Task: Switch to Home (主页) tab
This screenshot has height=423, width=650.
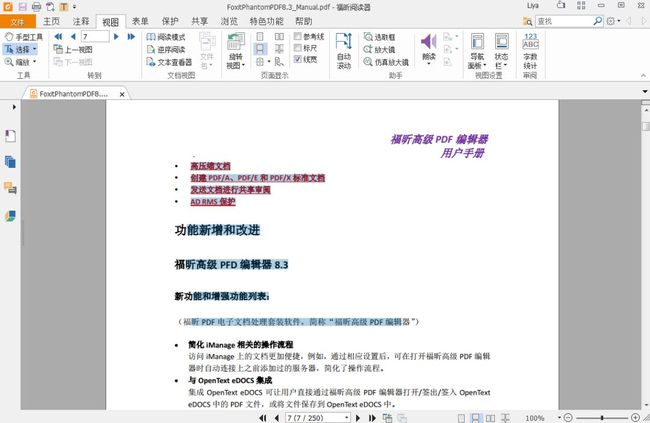Action: click(x=51, y=21)
